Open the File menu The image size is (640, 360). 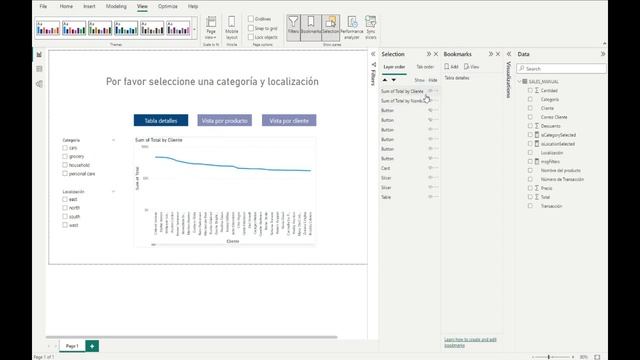click(43, 7)
